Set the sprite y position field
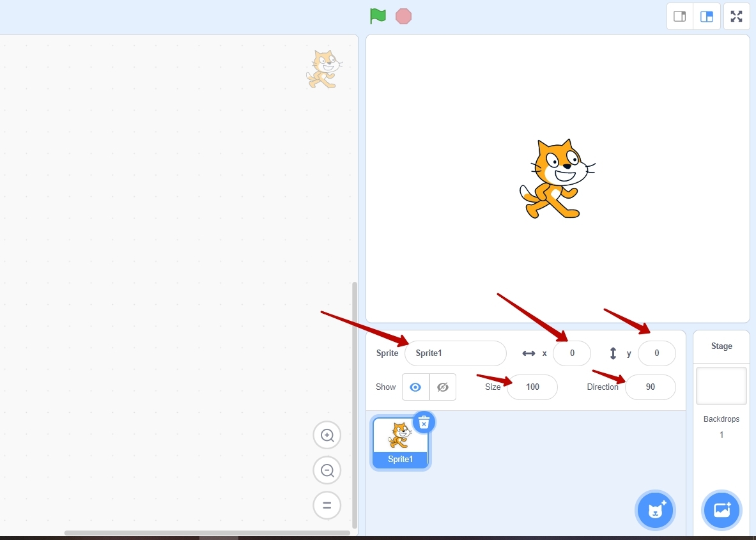Viewport: 756px width, 540px height. [x=657, y=353]
